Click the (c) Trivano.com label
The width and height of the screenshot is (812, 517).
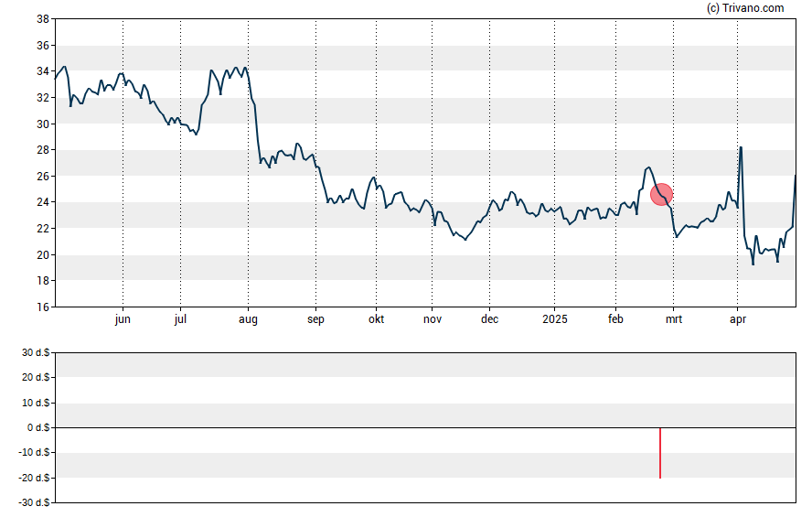point(745,7)
